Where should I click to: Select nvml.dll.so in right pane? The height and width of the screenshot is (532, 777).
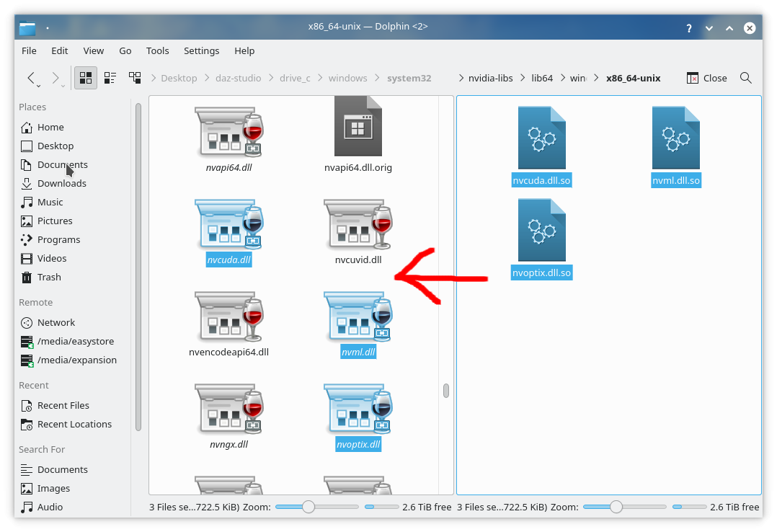[676, 138]
